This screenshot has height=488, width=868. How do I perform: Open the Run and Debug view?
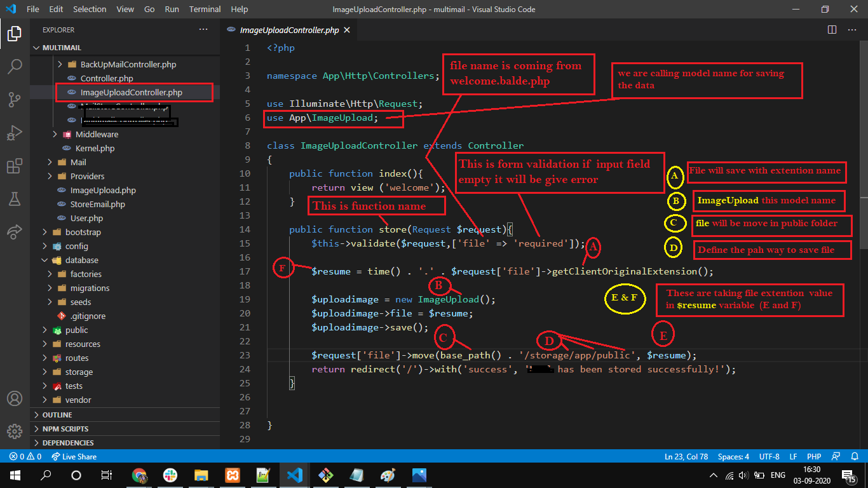coord(14,133)
